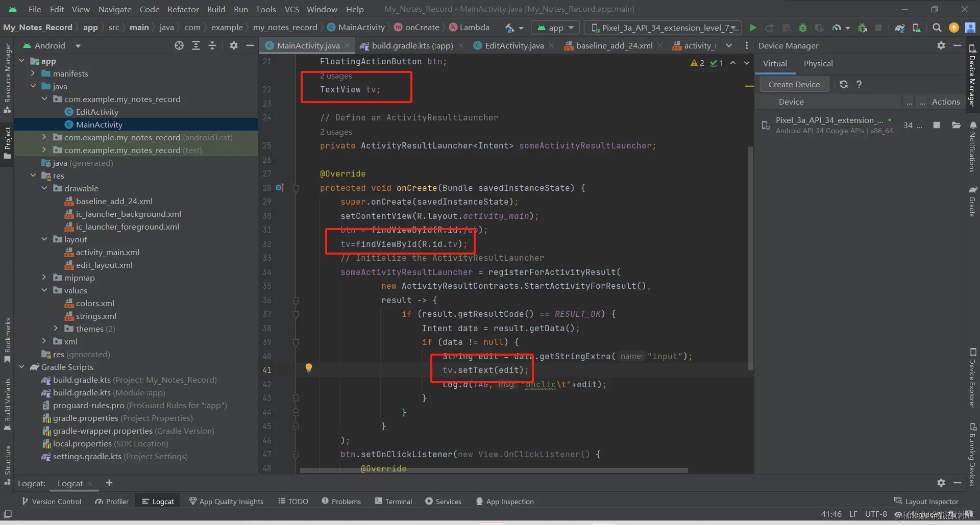
Task: Open Device Manager panel gear settings
Action: click(x=941, y=45)
